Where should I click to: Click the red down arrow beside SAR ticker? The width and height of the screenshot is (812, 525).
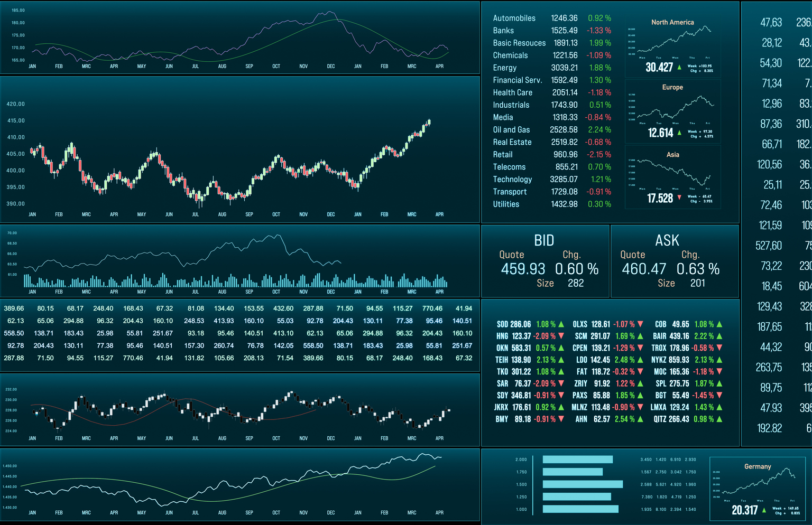pyautogui.click(x=561, y=383)
